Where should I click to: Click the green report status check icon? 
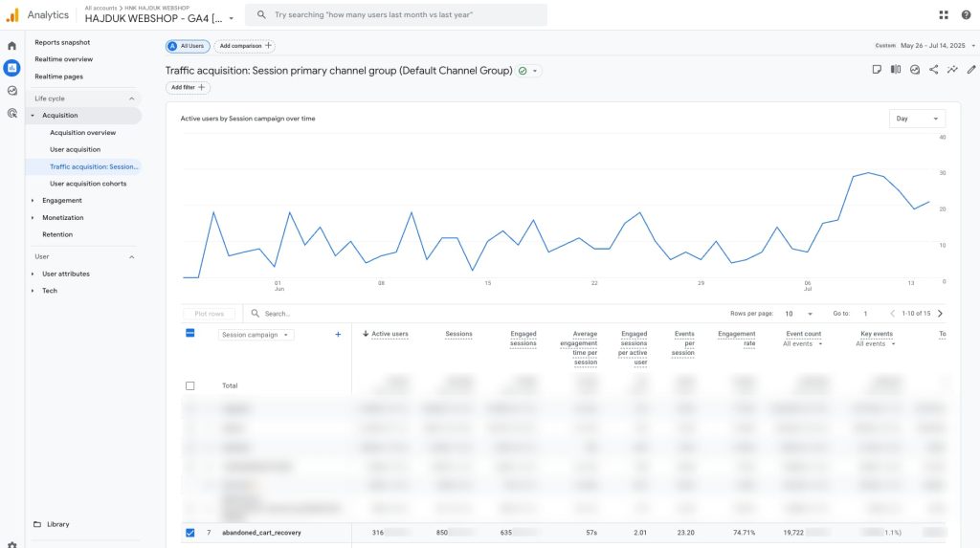click(523, 71)
